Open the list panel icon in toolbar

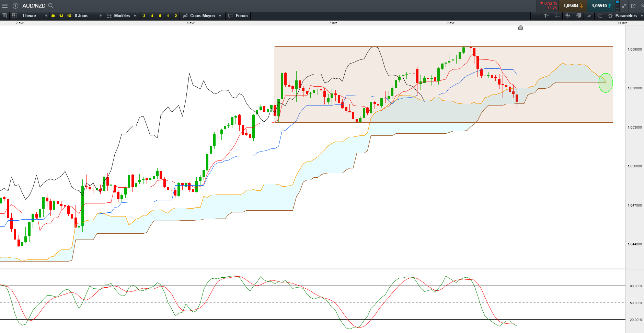click(4, 16)
